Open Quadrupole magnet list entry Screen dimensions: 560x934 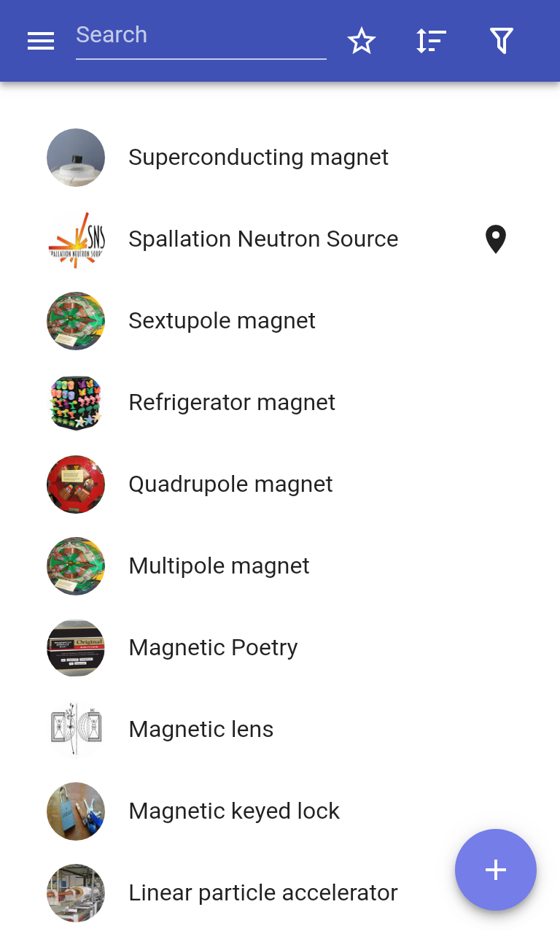pyautogui.click(x=280, y=485)
